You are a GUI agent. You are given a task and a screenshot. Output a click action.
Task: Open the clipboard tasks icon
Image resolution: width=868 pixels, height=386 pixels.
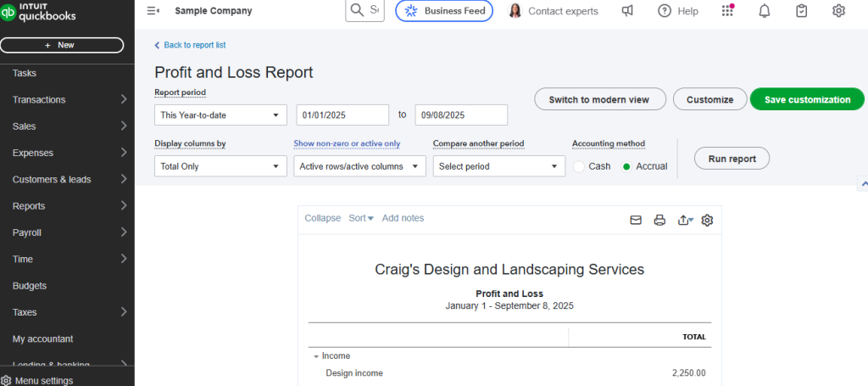tap(802, 10)
